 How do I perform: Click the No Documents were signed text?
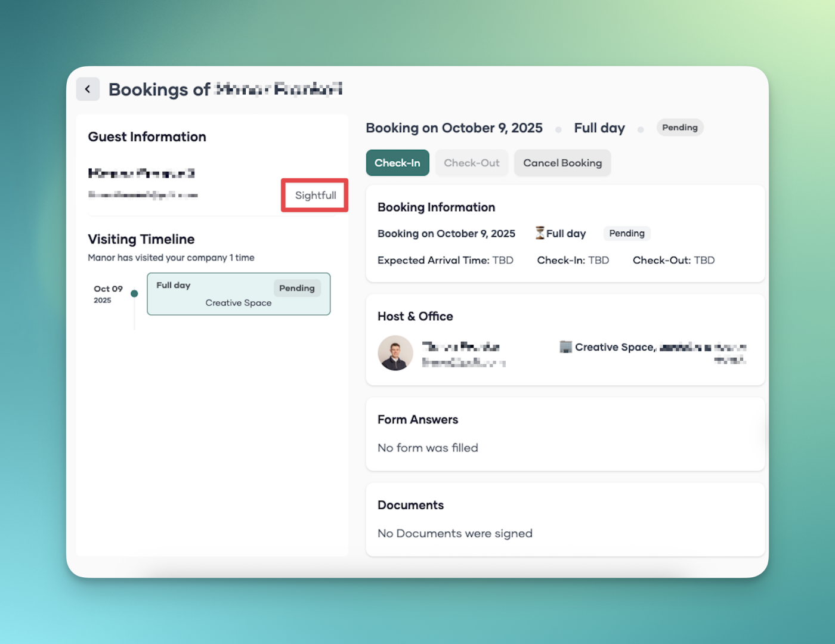click(454, 534)
